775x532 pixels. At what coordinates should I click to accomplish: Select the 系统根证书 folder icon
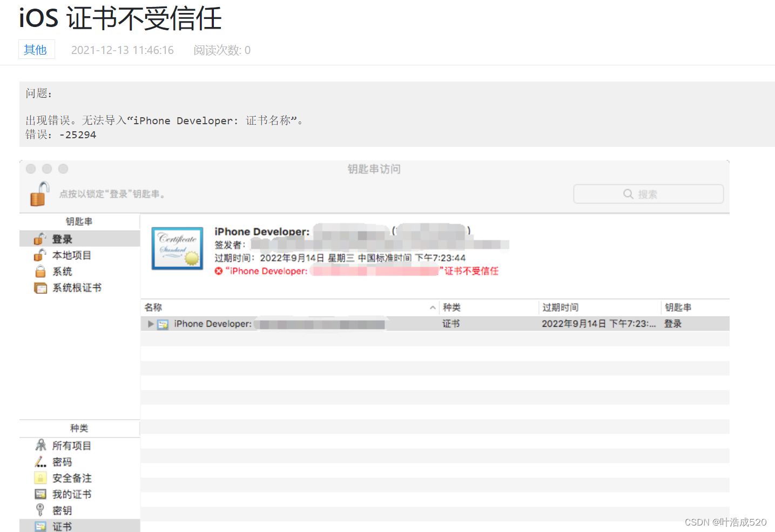click(41, 288)
